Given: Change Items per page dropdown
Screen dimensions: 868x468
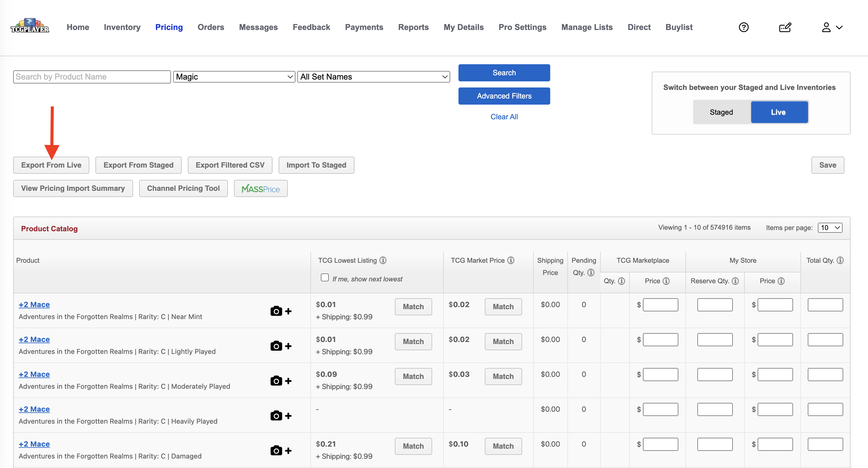Looking at the screenshot, I should point(830,228).
